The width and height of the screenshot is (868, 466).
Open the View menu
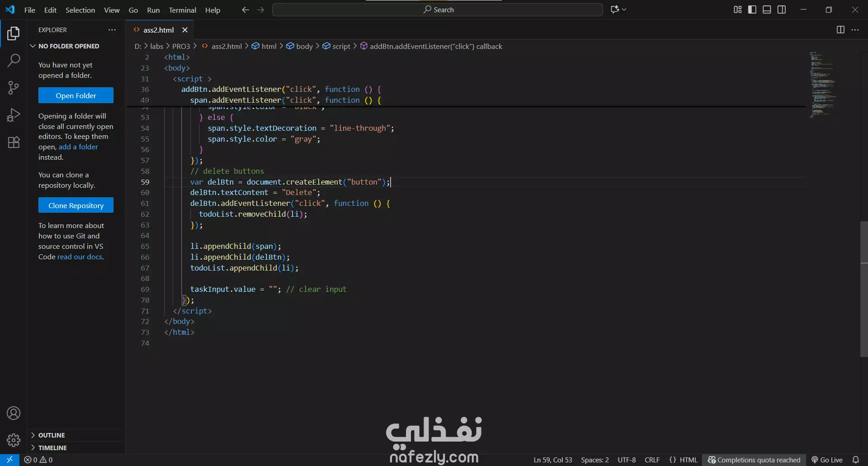click(x=112, y=10)
